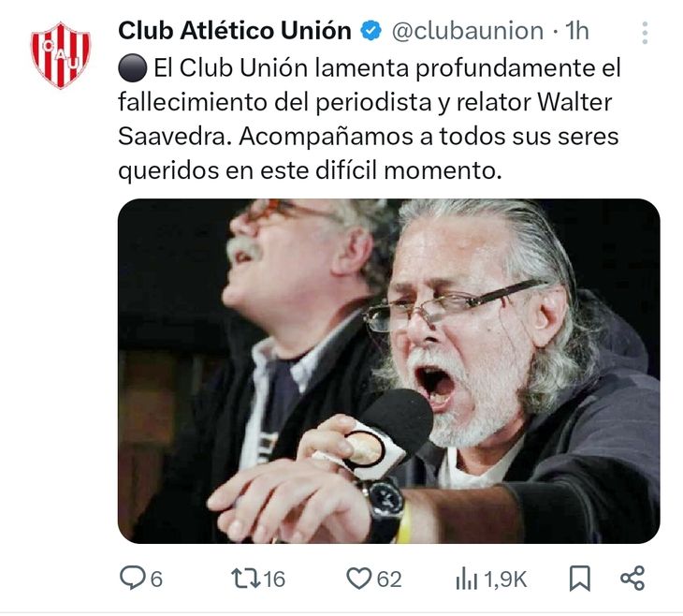This screenshot has height=616, width=683.
Task: Click the repost count '16'
Action: (x=274, y=579)
